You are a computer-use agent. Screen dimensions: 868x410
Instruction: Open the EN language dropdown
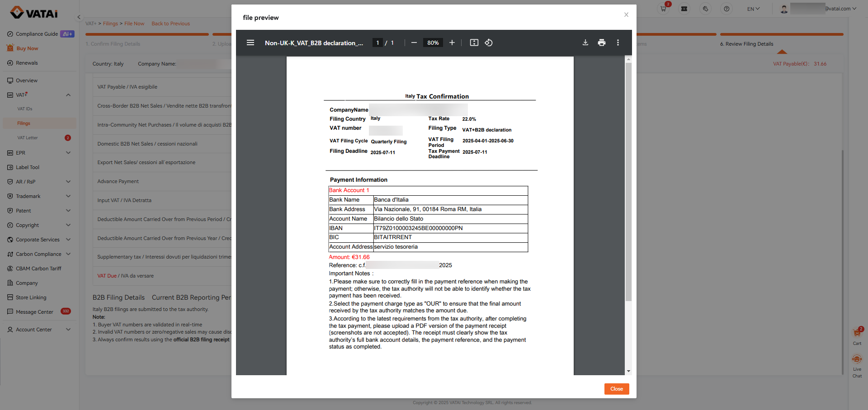tap(753, 9)
